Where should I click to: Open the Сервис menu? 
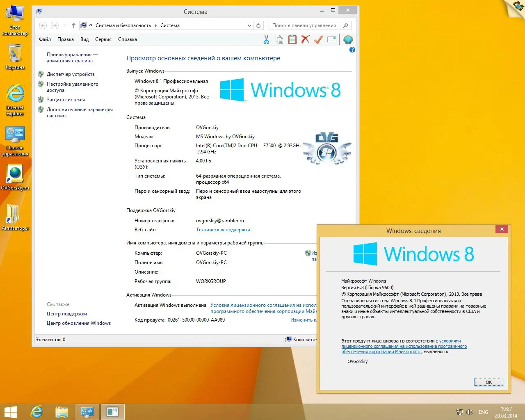pyautogui.click(x=103, y=39)
